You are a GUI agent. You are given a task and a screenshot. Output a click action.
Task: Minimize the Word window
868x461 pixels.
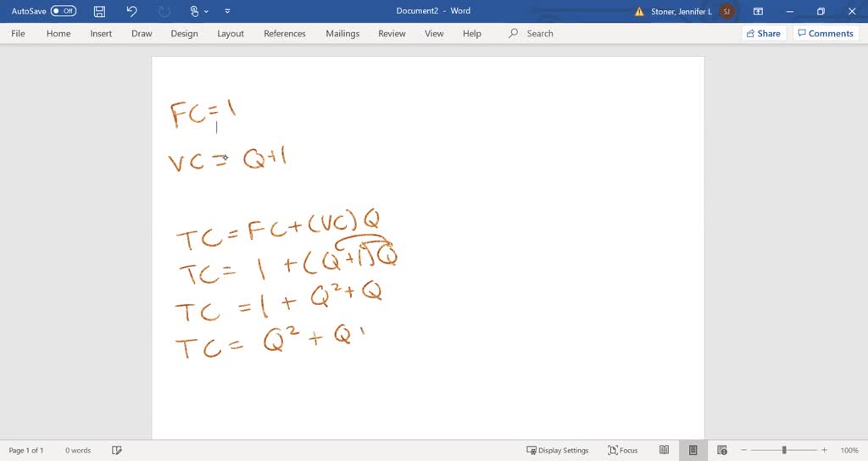tap(790, 11)
